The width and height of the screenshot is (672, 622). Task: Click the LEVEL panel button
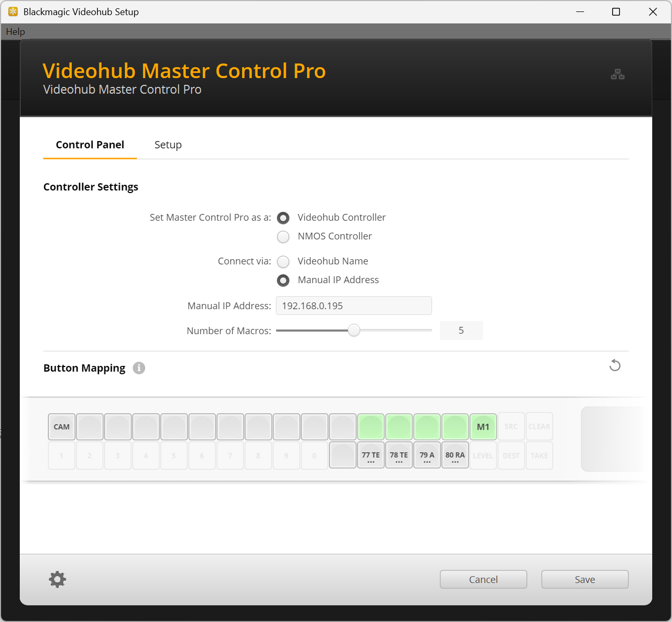484,455
